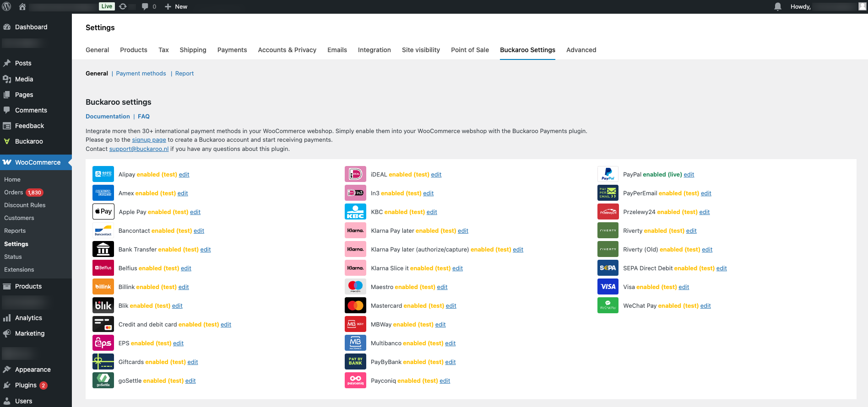Open the Documentation link
868x407 pixels.
tap(108, 116)
